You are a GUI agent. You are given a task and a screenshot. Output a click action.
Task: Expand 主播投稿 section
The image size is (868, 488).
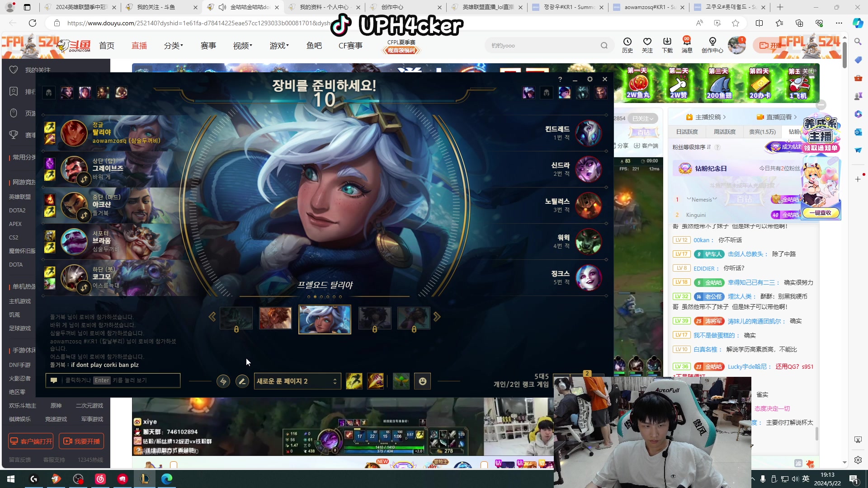(706, 117)
